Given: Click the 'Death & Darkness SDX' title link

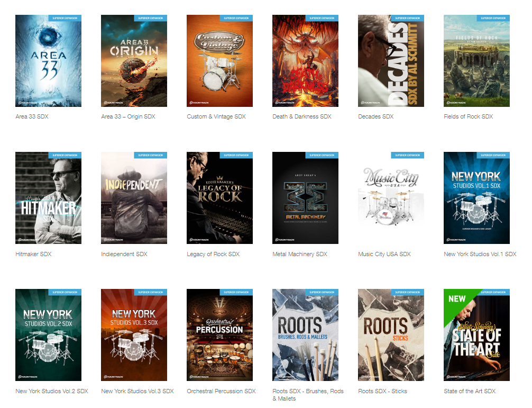Looking at the screenshot, I should click(301, 116).
